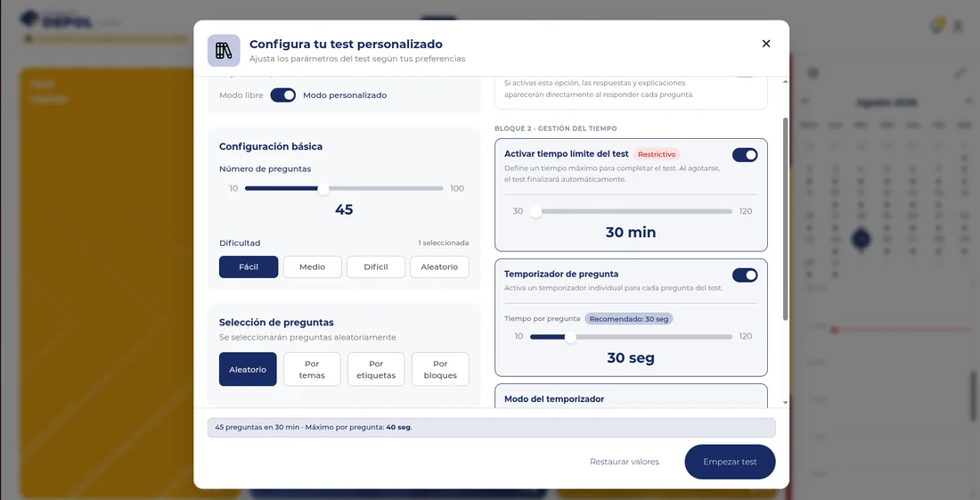The height and width of the screenshot is (500, 980).
Task: Click the '1 seleccionada' label
Action: pyautogui.click(x=443, y=243)
